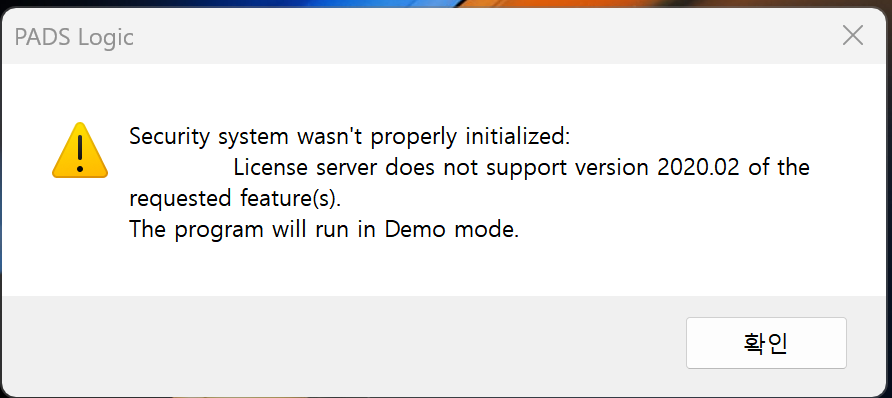
Task: Click the "Security system wasn't properly initialized" line
Action: [349, 137]
